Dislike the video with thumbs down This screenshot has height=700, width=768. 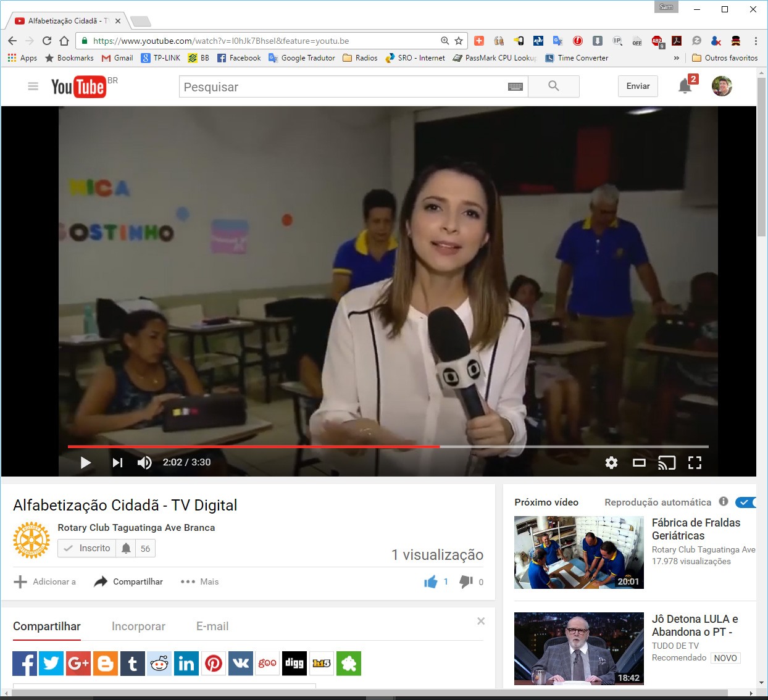click(x=466, y=581)
